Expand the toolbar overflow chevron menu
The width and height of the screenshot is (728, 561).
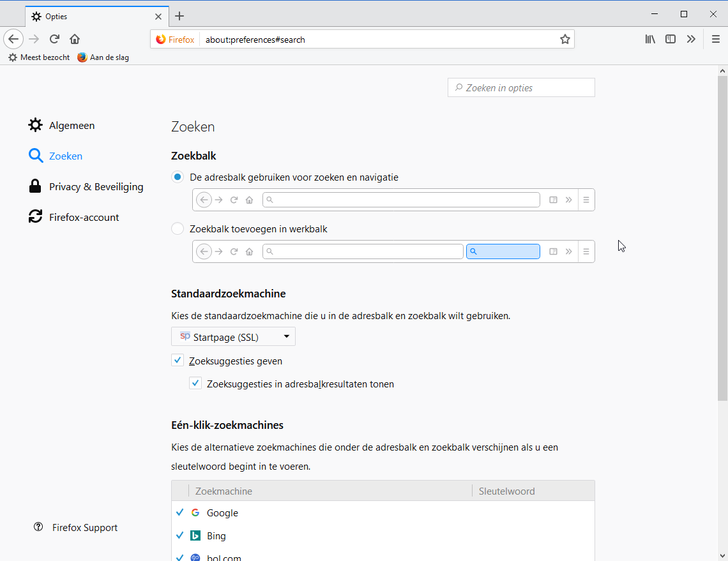(691, 39)
